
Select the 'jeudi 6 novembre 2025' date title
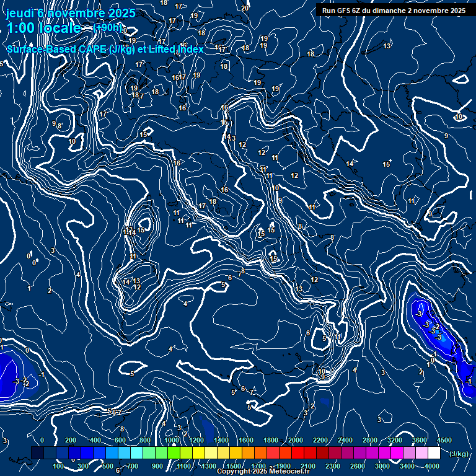tap(71, 13)
